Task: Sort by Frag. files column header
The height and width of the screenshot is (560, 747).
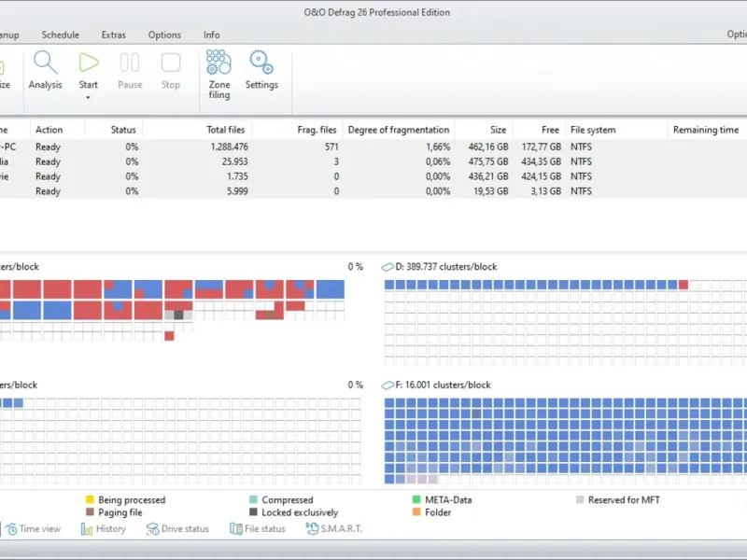Action: 317,130
